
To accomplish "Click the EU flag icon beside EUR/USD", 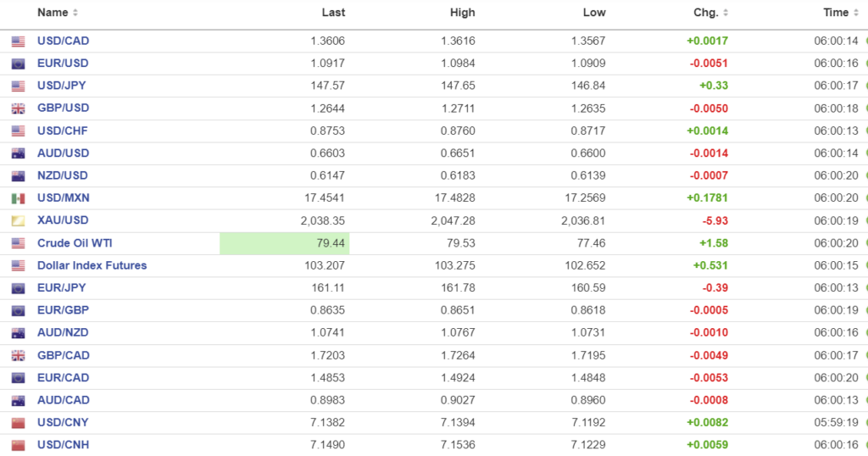I will pos(18,64).
